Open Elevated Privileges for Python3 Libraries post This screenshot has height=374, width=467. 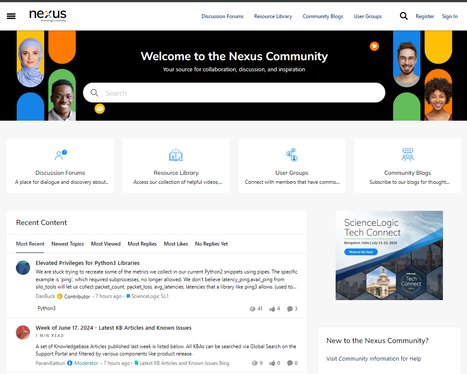[88, 263]
